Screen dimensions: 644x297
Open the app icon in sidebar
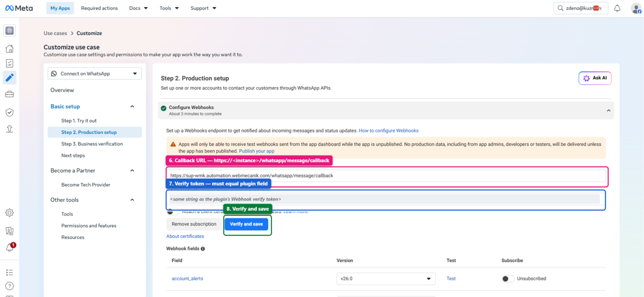[x=10, y=31]
